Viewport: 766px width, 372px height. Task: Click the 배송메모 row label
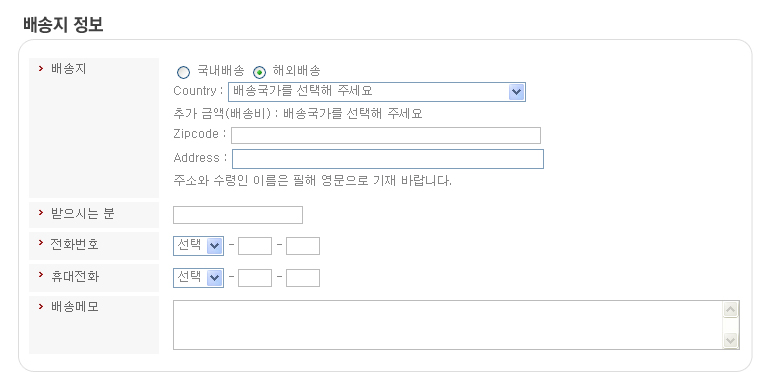[x=75, y=306]
